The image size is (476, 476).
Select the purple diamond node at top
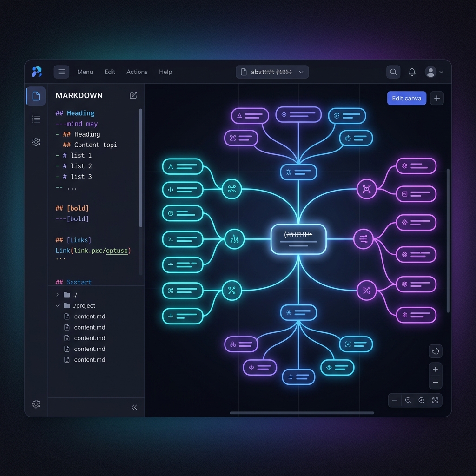click(x=298, y=114)
